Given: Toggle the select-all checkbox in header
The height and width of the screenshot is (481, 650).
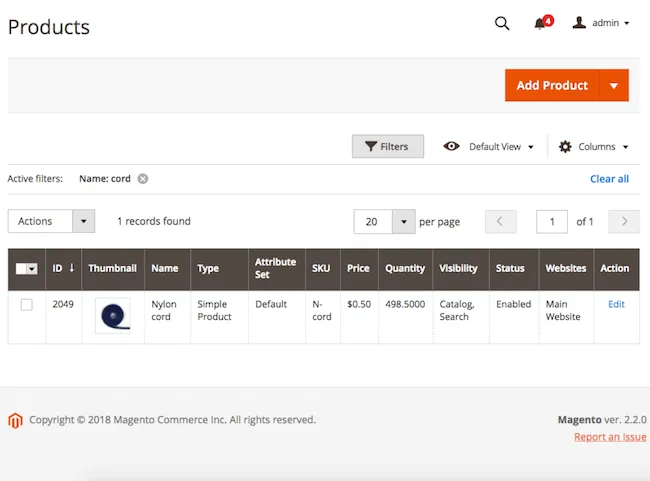Looking at the screenshot, I should tap(22, 268).
